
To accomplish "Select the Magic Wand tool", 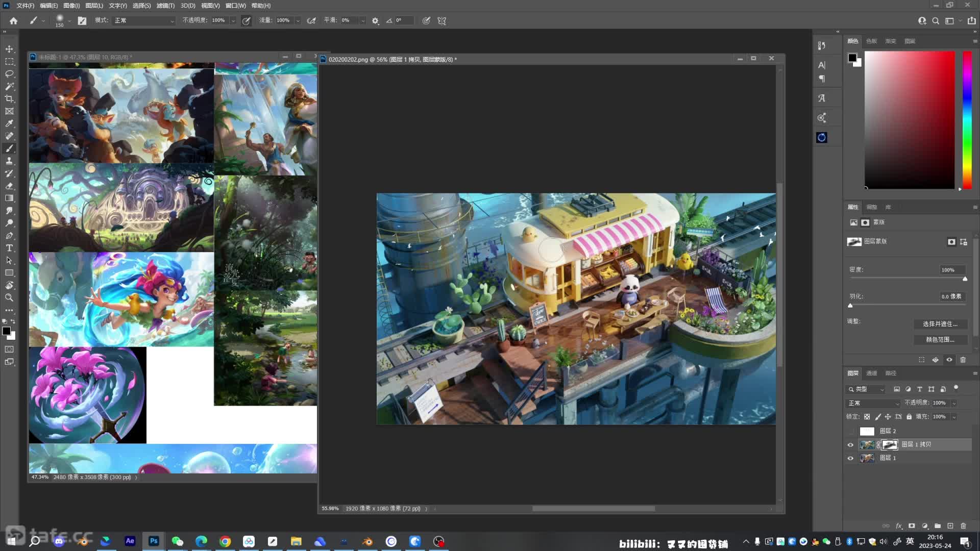I will tap(9, 86).
